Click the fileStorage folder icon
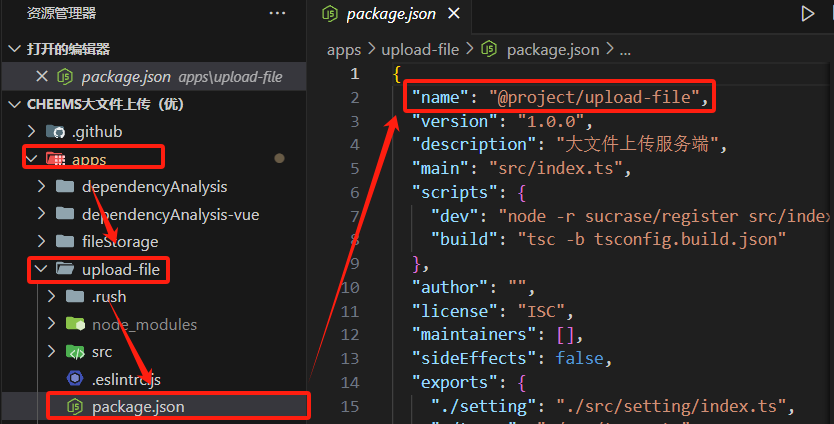This screenshot has width=834, height=424. coord(65,242)
